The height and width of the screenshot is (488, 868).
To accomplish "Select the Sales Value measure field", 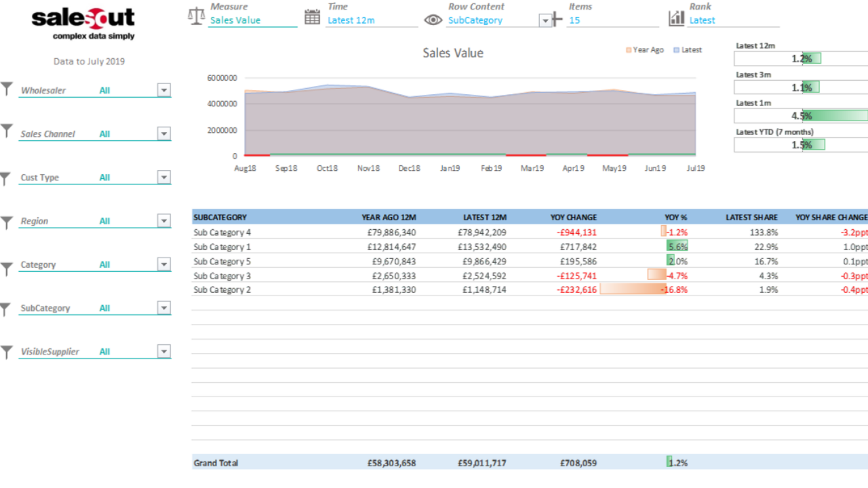I will coord(252,20).
